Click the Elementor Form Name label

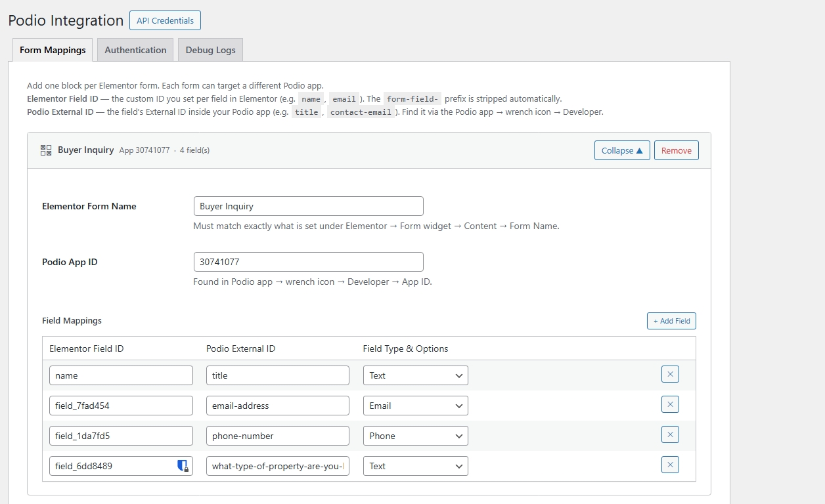89,206
